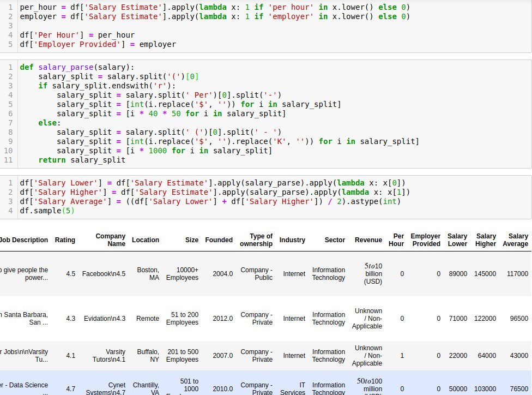Viewport: 532px width, 395px height.
Task: Click the "df['Employer Provided'] = employer" line
Action: pos(98,45)
